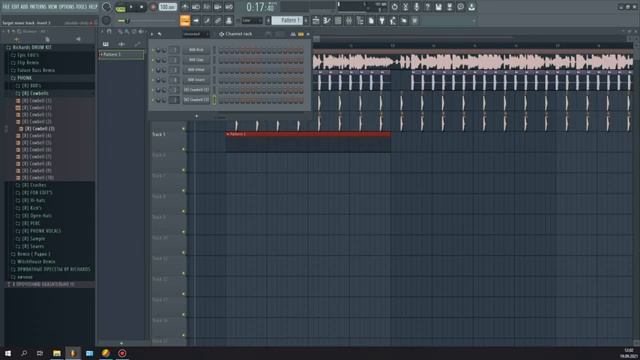The width and height of the screenshot is (640, 360).
Task: Open the EDIT menu
Action: pyautogui.click(x=15, y=7)
